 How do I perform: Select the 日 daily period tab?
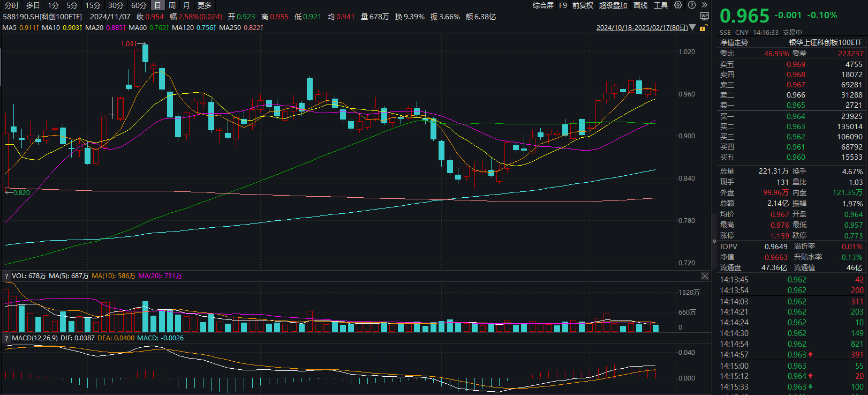click(157, 5)
